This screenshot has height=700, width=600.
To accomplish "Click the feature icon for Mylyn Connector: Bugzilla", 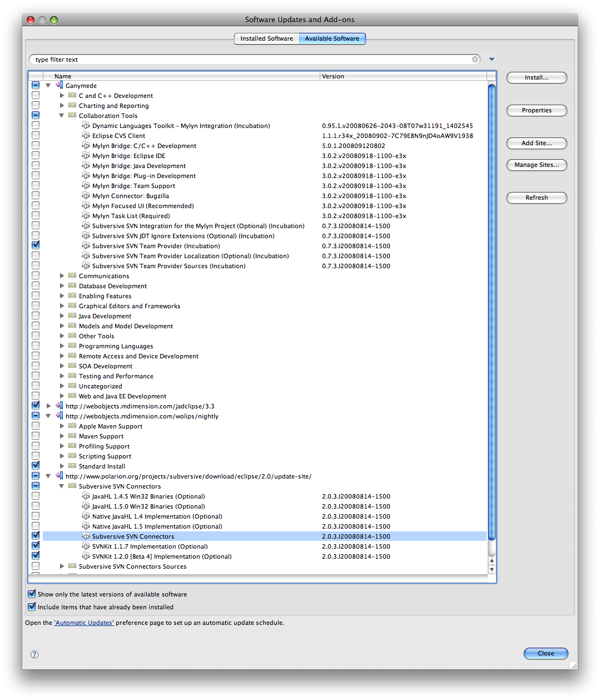I will 86,196.
